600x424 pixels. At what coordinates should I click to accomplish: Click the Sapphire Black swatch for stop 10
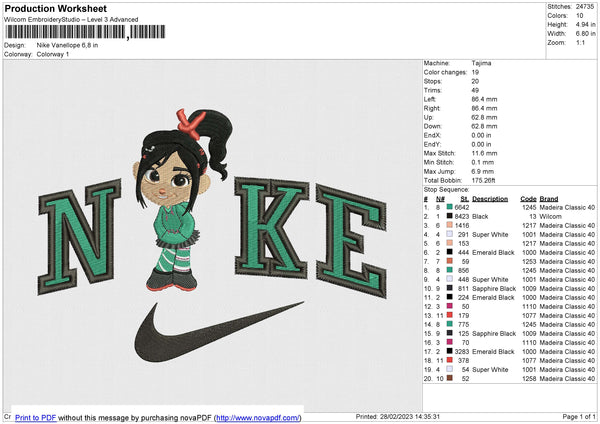tap(450, 288)
